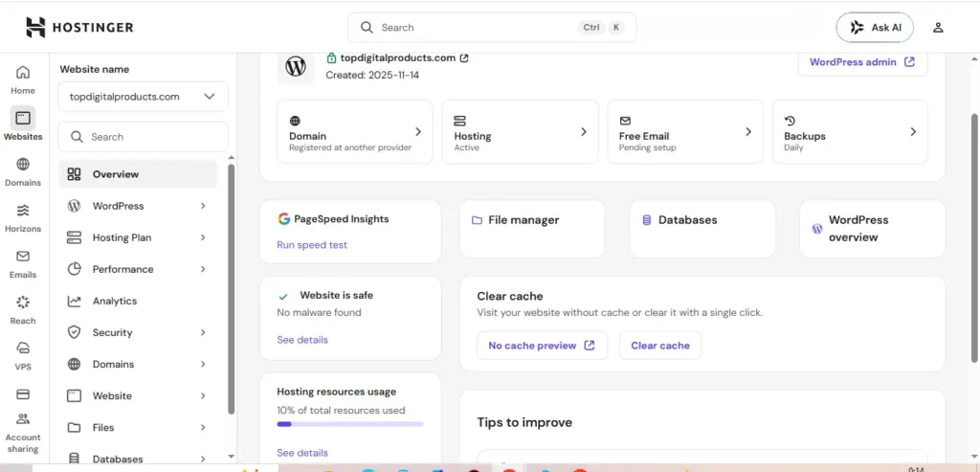980x472 pixels.
Task: Open the Domain card chevron
Action: pos(418,132)
